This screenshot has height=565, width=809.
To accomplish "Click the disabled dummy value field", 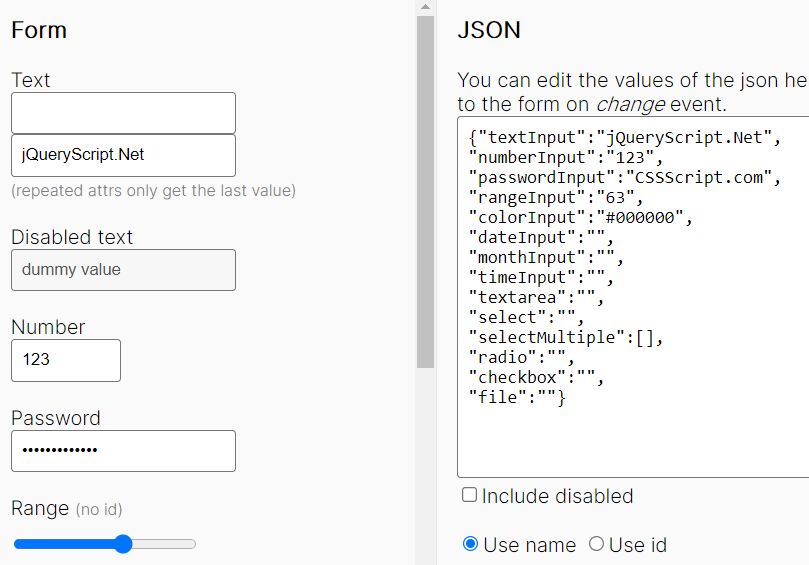I will click(x=123, y=270).
